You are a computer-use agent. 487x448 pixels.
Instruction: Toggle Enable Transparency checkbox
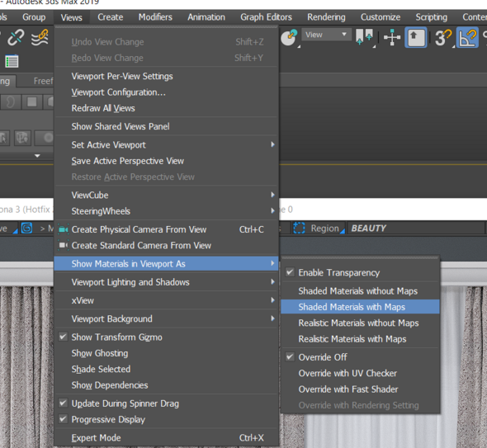(x=290, y=272)
